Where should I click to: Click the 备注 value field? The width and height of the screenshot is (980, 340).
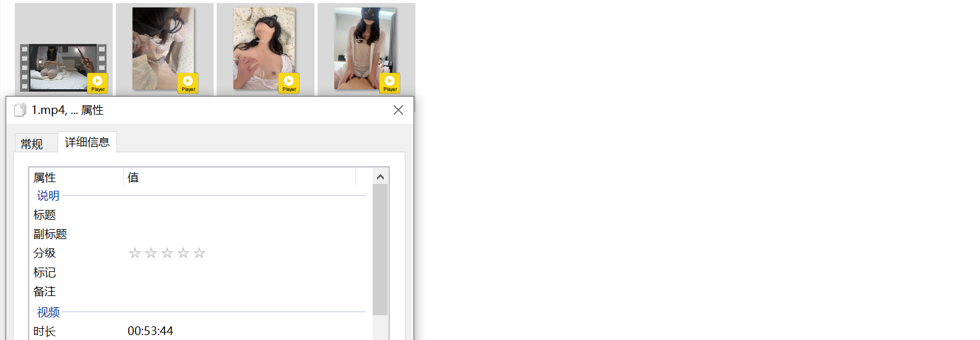(241, 292)
